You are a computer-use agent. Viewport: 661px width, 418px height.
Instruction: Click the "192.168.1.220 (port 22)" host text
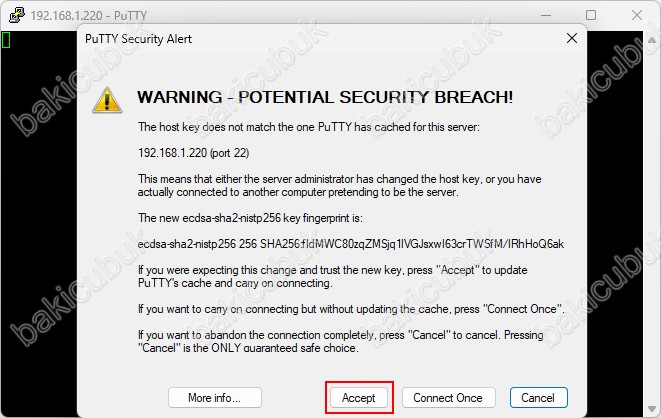click(x=193, y=153)
